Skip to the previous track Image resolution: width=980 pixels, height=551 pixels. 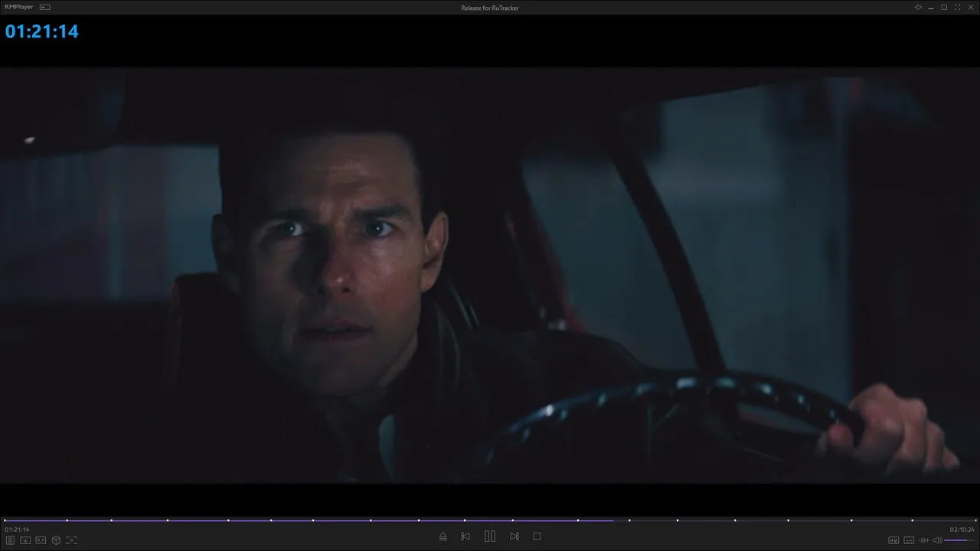click(x=465, y=536)
